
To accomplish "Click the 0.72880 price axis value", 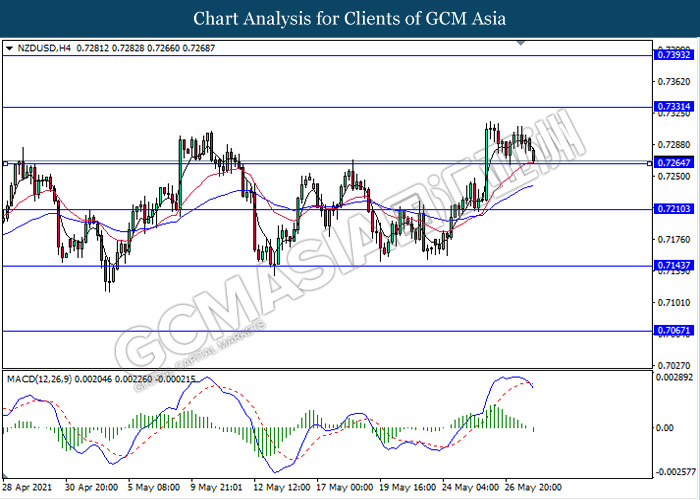I will (674, 145).
